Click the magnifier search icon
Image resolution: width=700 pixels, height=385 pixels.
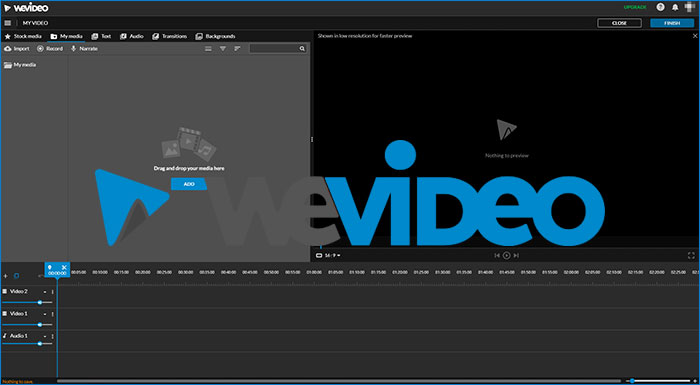point(302,49)
